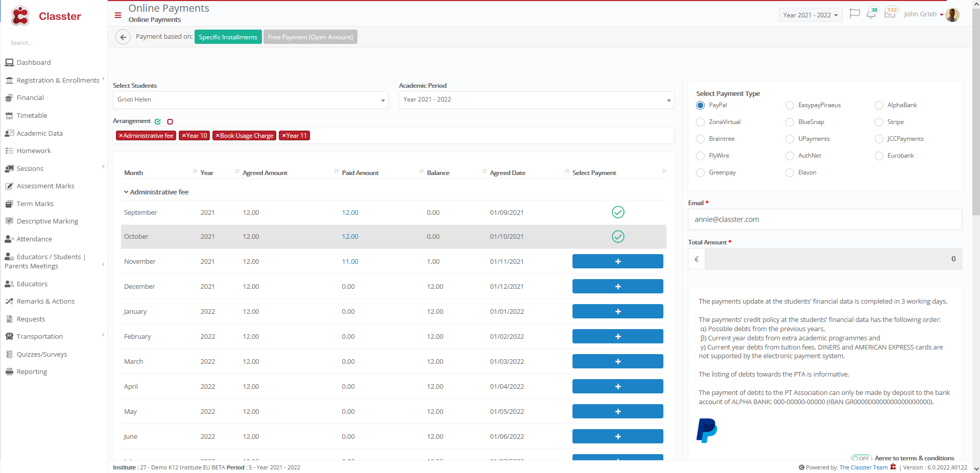Image resolution: width=980 pixels, height=473 pixels.
Task: Open the John Grixti user menu
Action: (923, 14)
